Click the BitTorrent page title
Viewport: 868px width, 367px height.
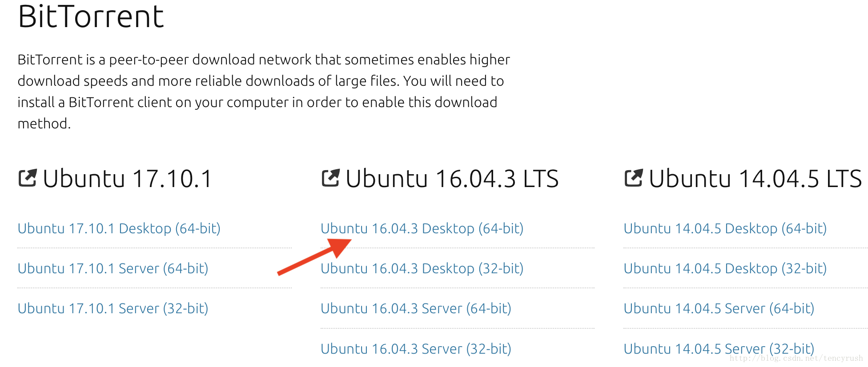click(x=91, y=17)
